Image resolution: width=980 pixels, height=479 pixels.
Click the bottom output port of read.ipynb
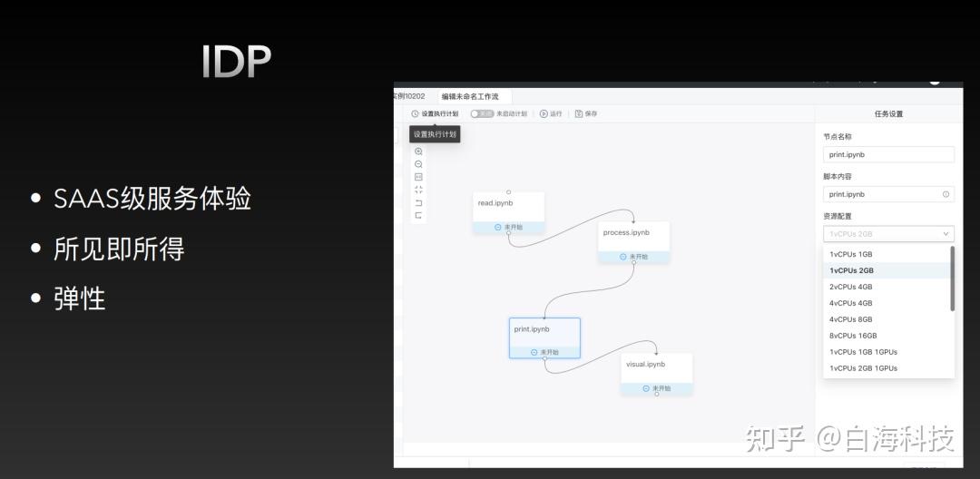[509, 233]
